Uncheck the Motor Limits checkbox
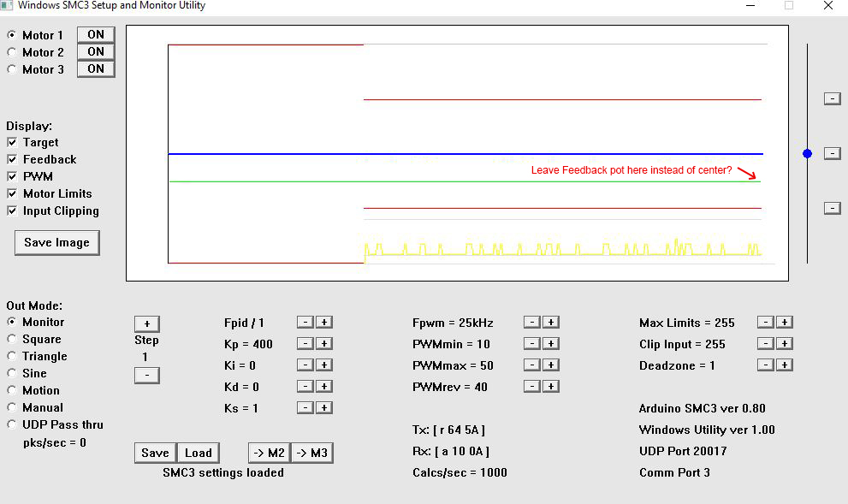 click(x=12, y=193)
